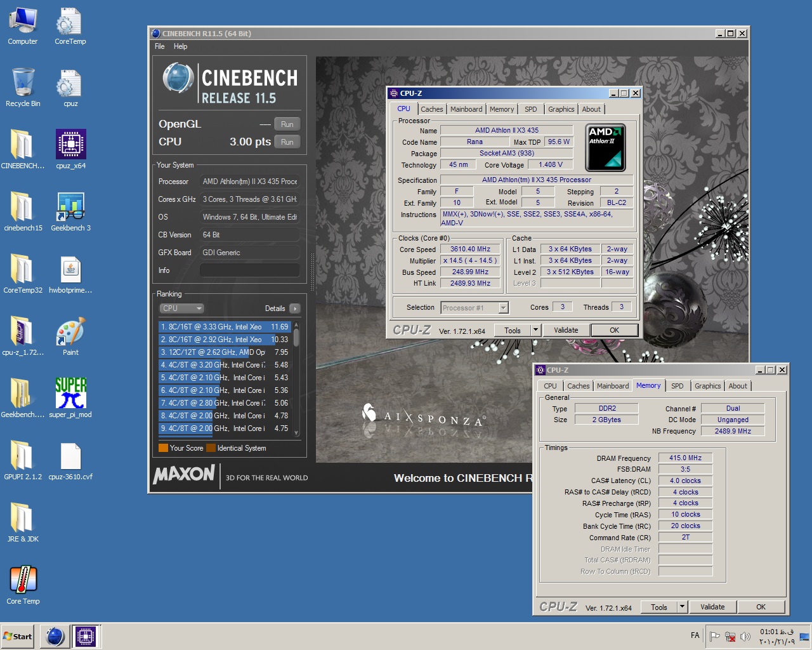Image resolution: width=812 pixels, height=650 pixels.
Task: Select ranking entry 12C/12T @ 2.62 GHz AMD
Action: tap(225, 352)
